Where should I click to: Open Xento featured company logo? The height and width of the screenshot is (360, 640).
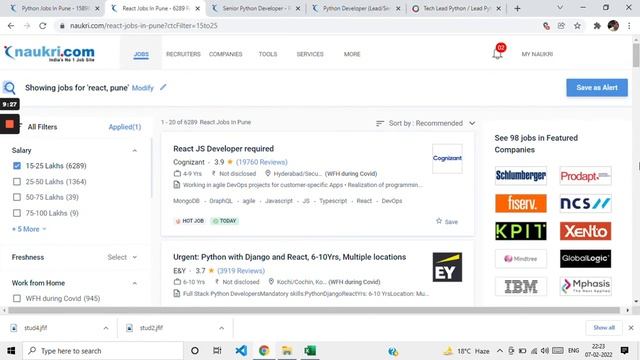pos(585,231)
